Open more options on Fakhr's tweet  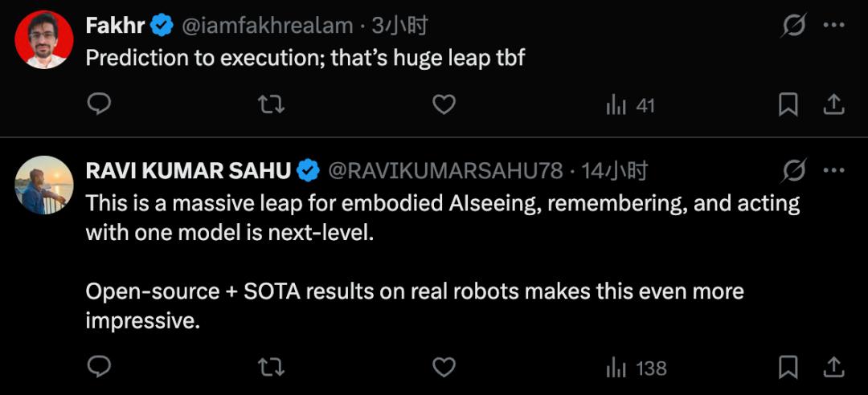point(834,26)
